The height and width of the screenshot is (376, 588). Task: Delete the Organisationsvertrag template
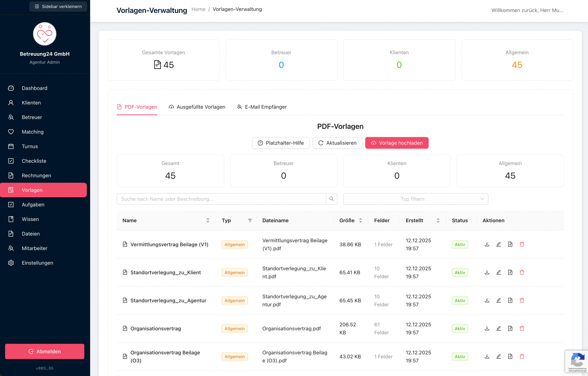click(522, 328)
